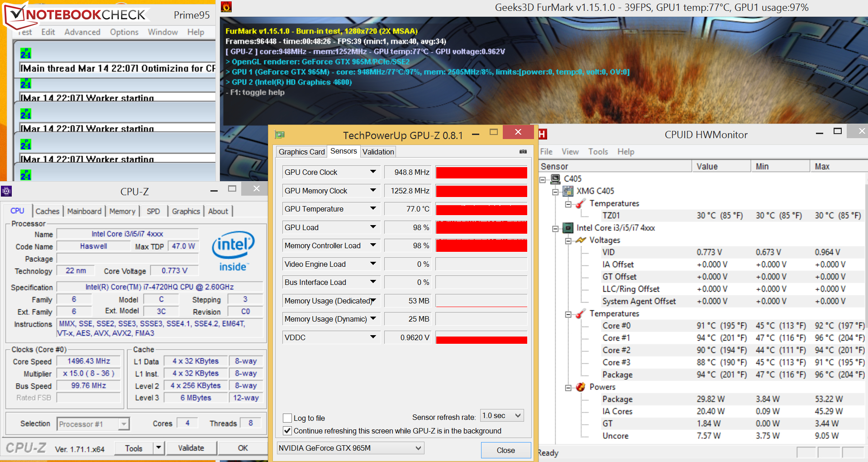Collapse the Voltages tree node
Screen dimensions: 868x462
[x=568, y=241]
